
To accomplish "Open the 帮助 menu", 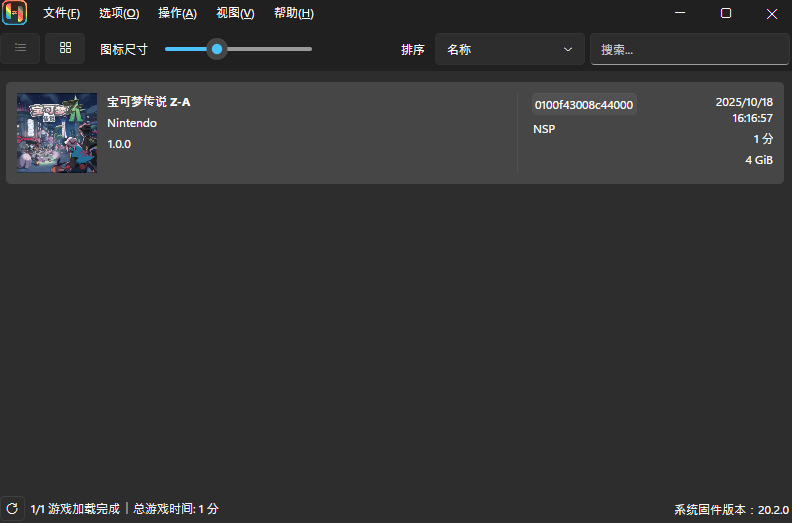I will click(x=293, y=14).
